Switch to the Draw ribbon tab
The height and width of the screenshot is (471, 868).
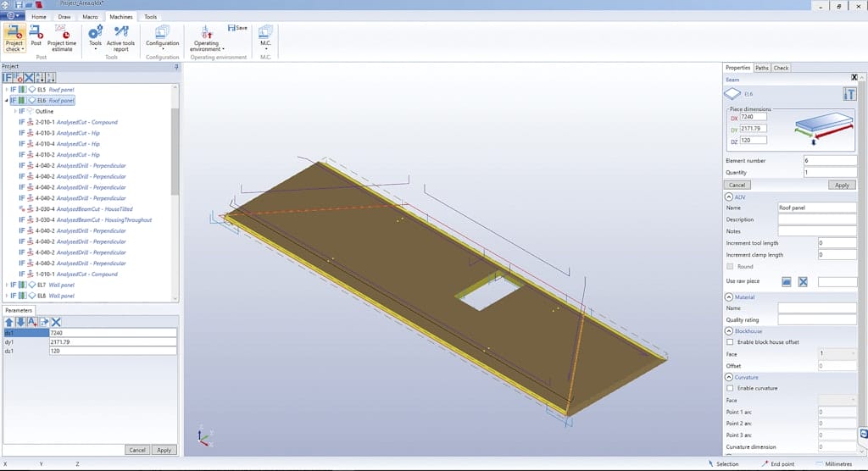(x=65, y=17)
